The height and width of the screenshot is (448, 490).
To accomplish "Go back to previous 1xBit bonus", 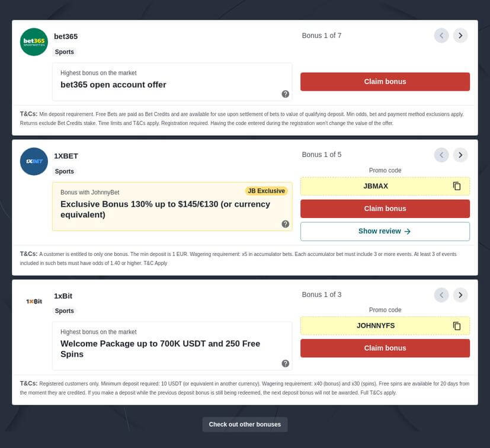I will tap(441, 295).
